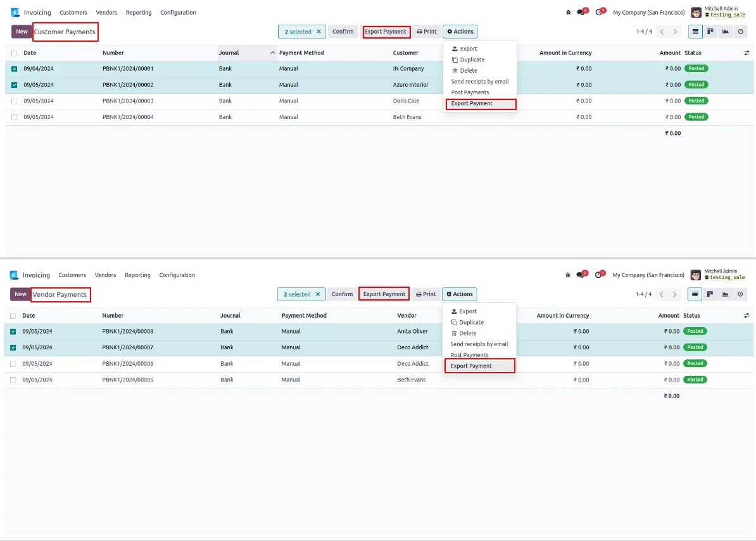Check payment PBNK1/2024/00005 row
The width and height of the screenshot is (756, 541).
click(13, 380)
